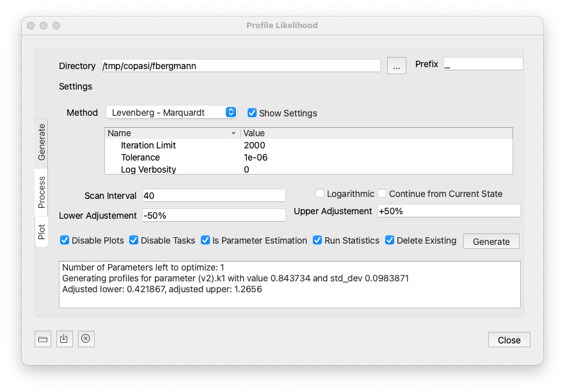Click the Close button
The width and height of the screenshot is (565, 392).
tap(509, 340)
